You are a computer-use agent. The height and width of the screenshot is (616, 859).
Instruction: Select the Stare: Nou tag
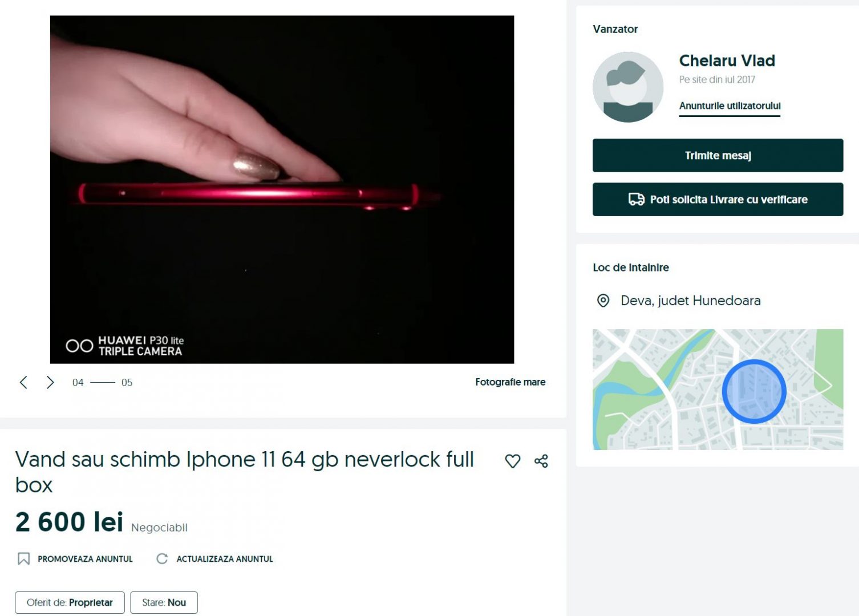(164, 602)
